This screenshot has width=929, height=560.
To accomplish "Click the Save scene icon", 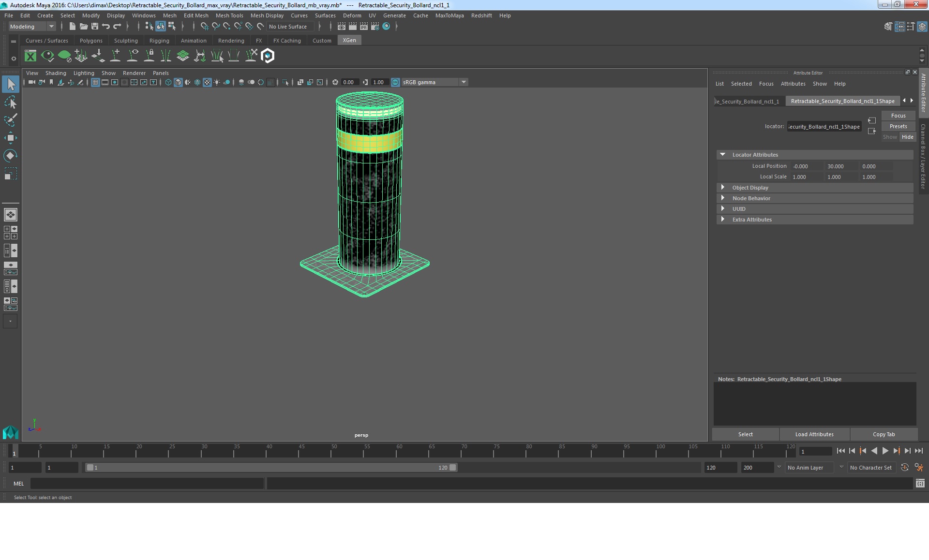I will [95, 27].
